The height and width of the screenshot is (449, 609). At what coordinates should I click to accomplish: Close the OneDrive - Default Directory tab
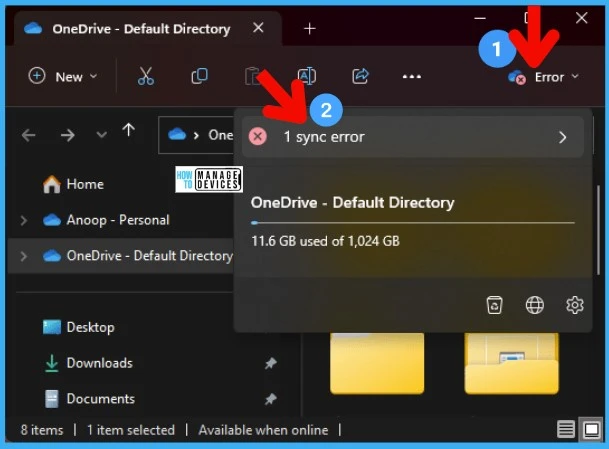click(x=258, y=28)
